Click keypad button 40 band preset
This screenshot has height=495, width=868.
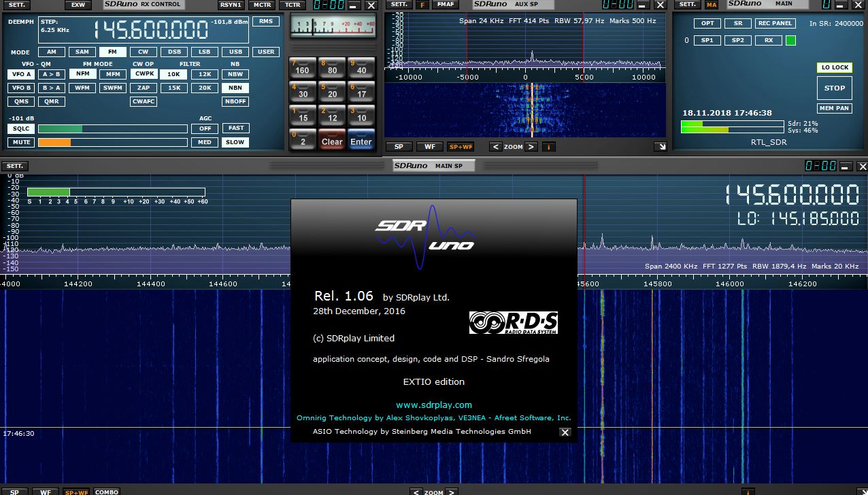361,67
